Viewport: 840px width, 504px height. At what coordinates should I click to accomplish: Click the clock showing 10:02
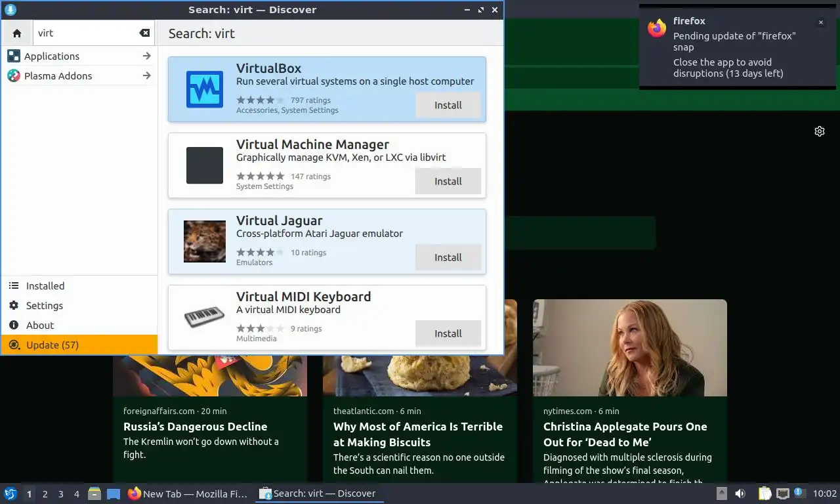824,493
